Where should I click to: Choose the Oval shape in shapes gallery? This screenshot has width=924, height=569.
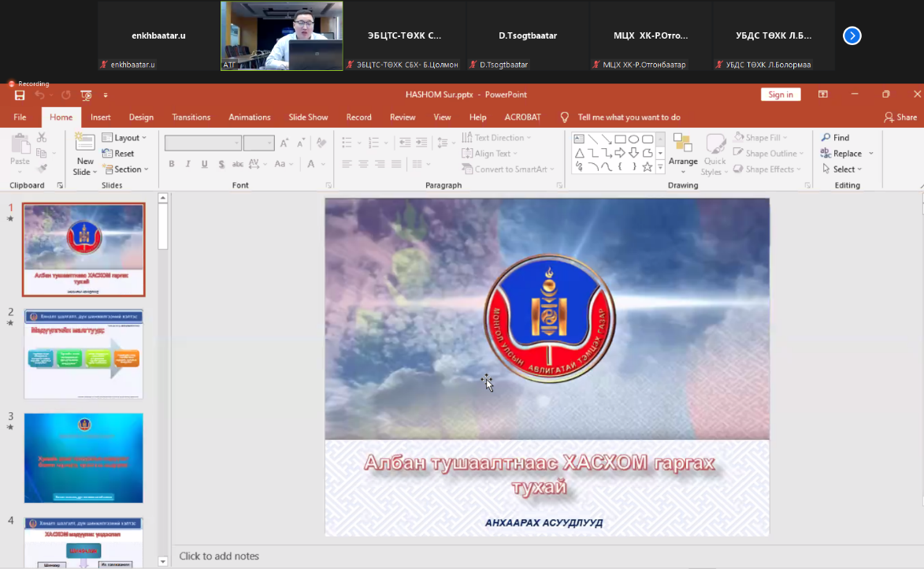pos(633,139)
